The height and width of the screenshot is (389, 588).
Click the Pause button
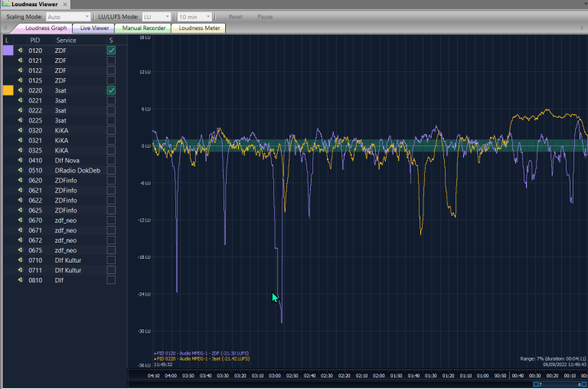[265, 17]
